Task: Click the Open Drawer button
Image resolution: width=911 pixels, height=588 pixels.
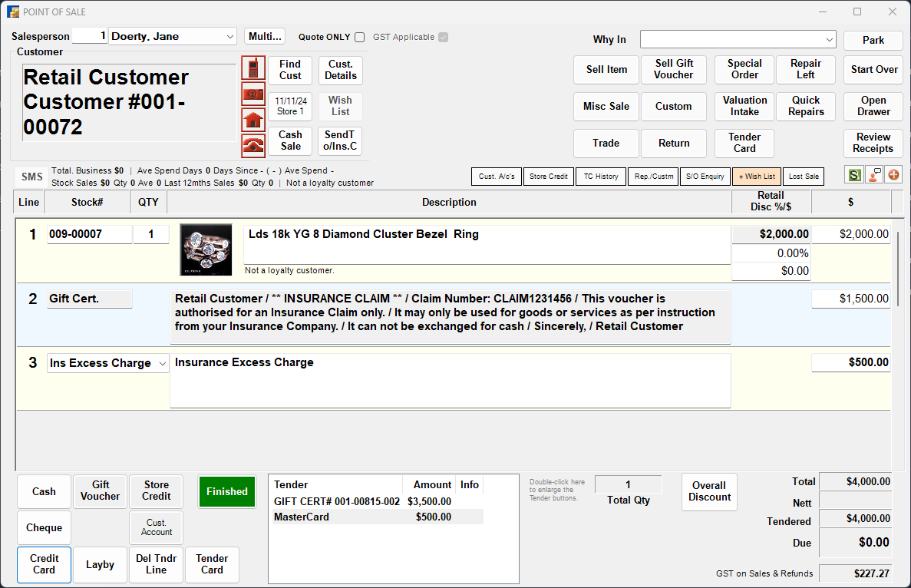Action: [873, 107]
